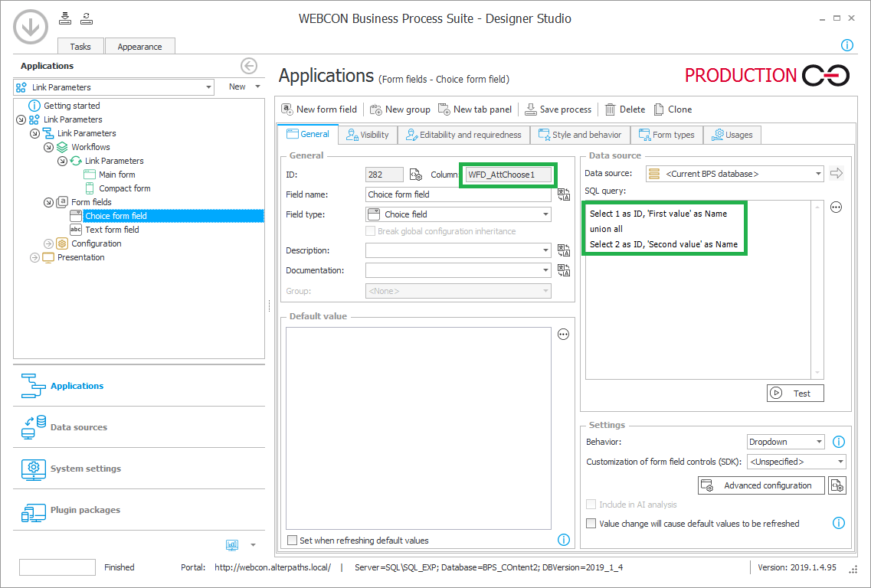The width and height of the screenshot is (871, 588).
Task: Toggle Value change will refresh default values
Action: [591, 524]
